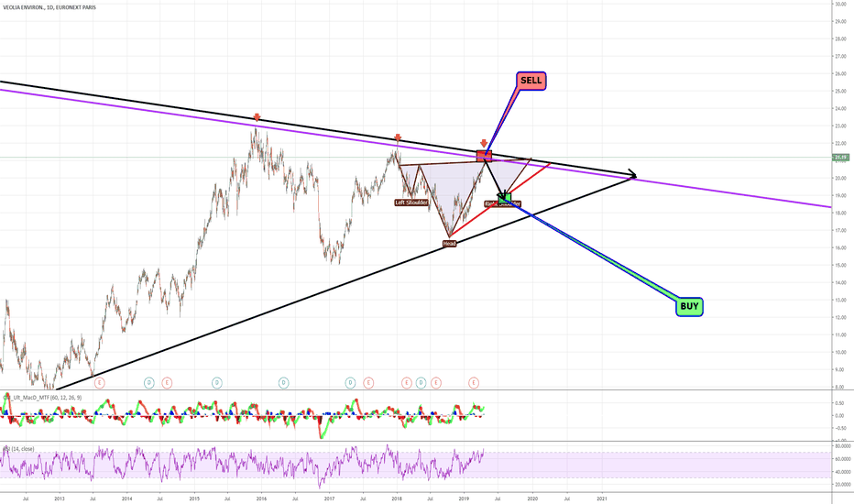Click the 2020 label on time axis
This screenshot has width=854, height=504.
532,499
